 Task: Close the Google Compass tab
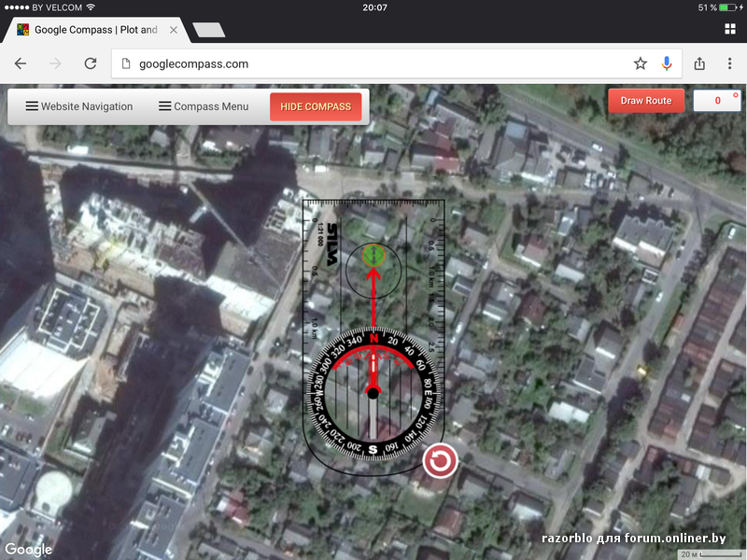(x=174, y=30)
